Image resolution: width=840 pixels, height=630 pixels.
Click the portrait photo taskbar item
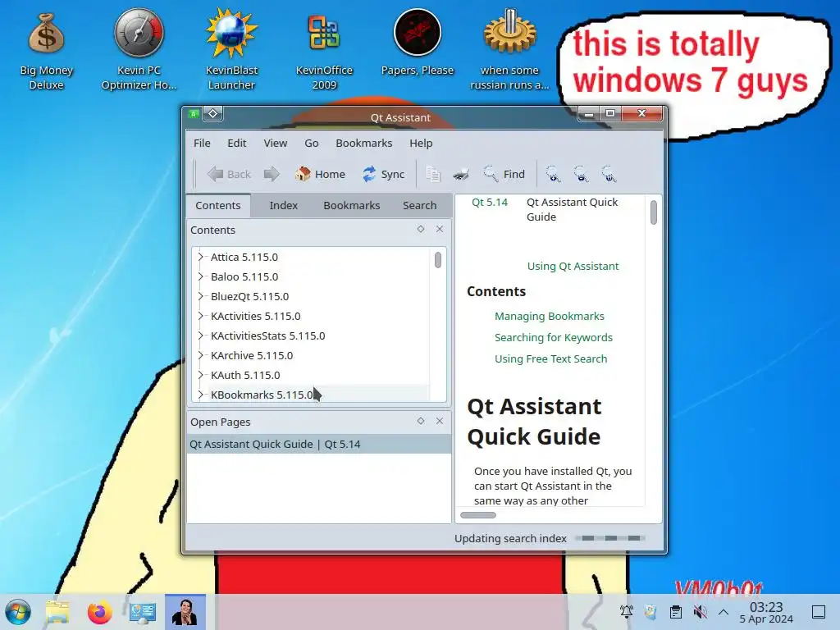(185, 612)
